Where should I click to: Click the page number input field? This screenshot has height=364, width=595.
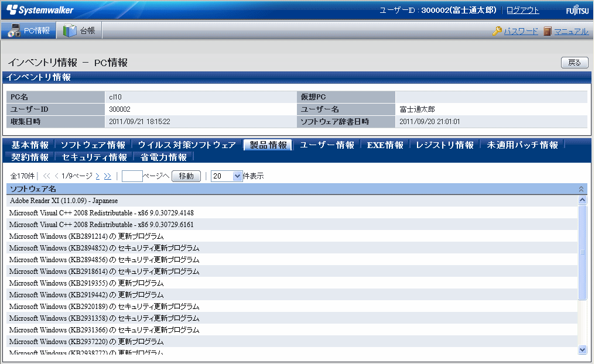tap(132, 176)
